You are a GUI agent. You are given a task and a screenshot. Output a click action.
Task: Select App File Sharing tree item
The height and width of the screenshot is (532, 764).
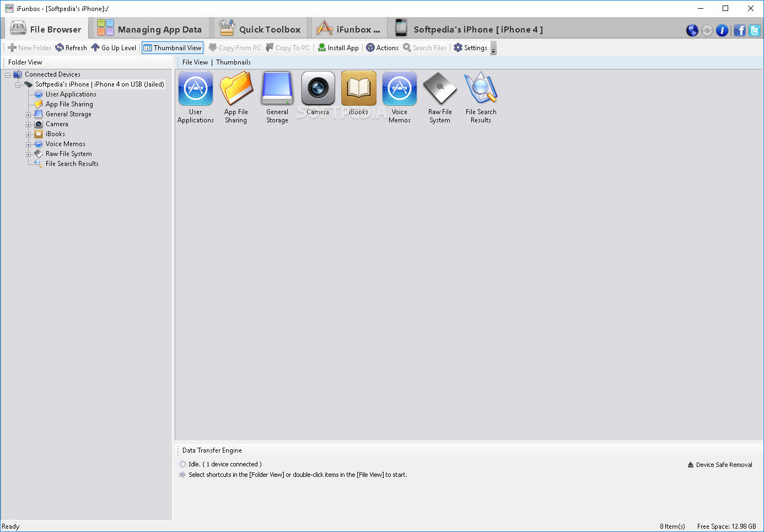(x=69, y=104)
